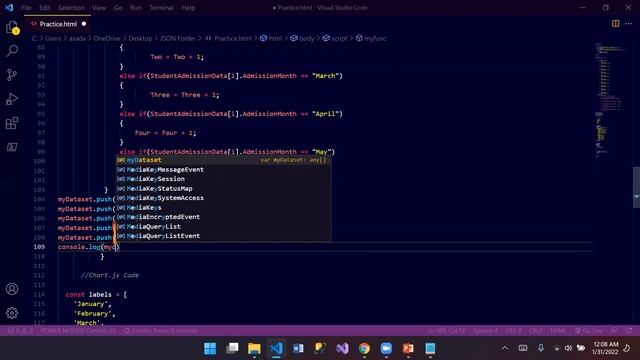Open the Edit menu

click(x=44, y=8)
